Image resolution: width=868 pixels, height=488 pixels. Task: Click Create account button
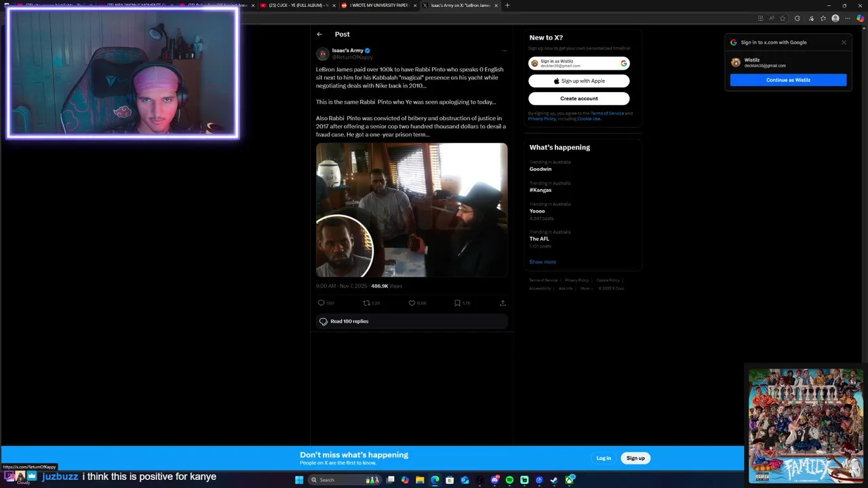point(578,98)
